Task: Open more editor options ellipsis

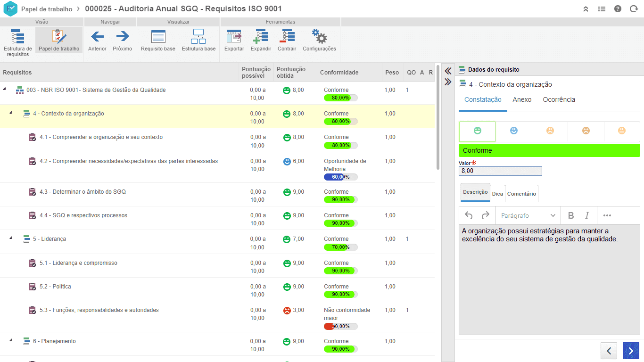Action: tap(607, 215)
